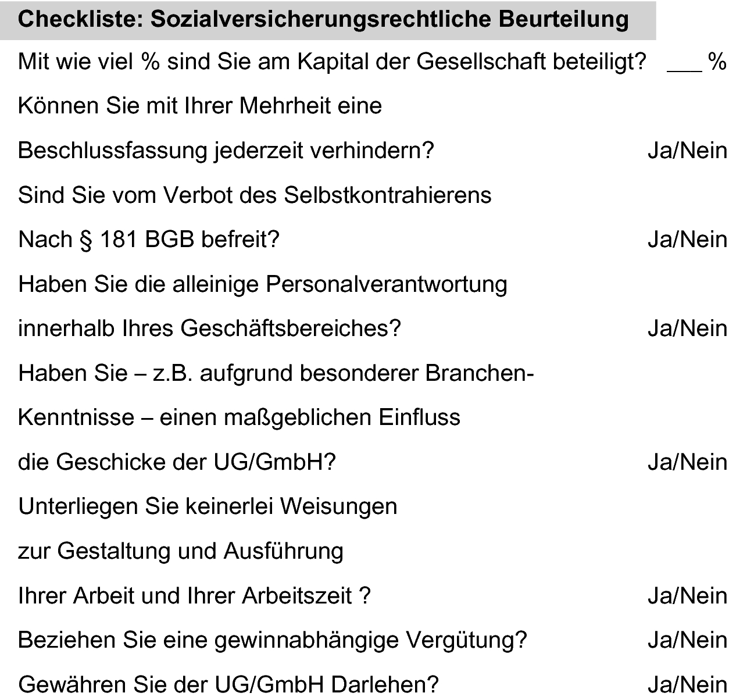729x700 pixels.
Task: Click the line "Unterliegen Sie keinerlei Weisungen"
Action: [208, 506]
